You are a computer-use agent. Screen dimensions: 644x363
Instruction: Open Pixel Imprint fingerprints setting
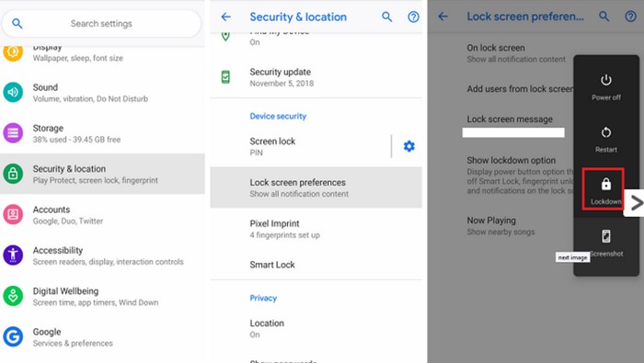click(x=316, y=229)
